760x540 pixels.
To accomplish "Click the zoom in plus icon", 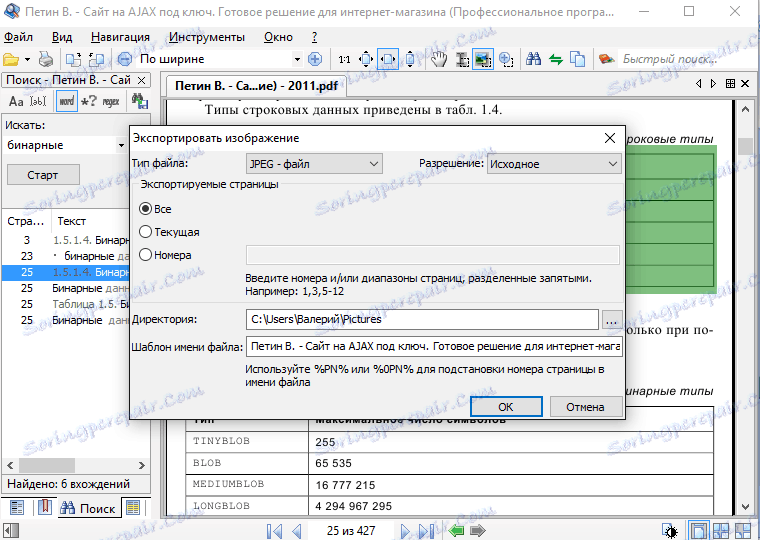I will coord(315,59).
